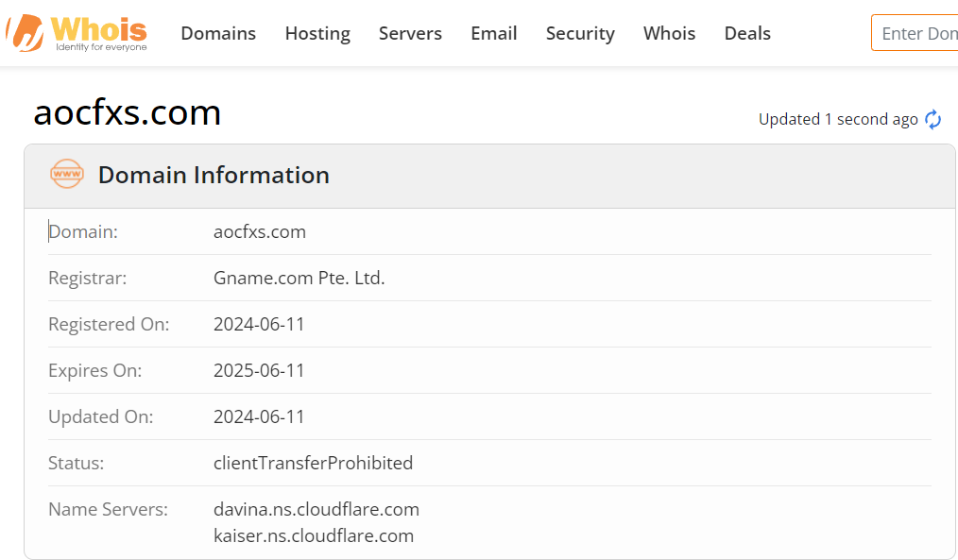Open the Domains menu
The height and width of the screenshot is (560, 958).
click(218, 33)
